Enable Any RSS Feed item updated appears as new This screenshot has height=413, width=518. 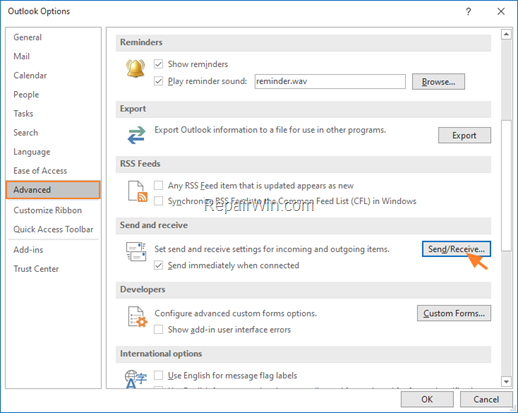pyautogui.click(x=159, y=185)
